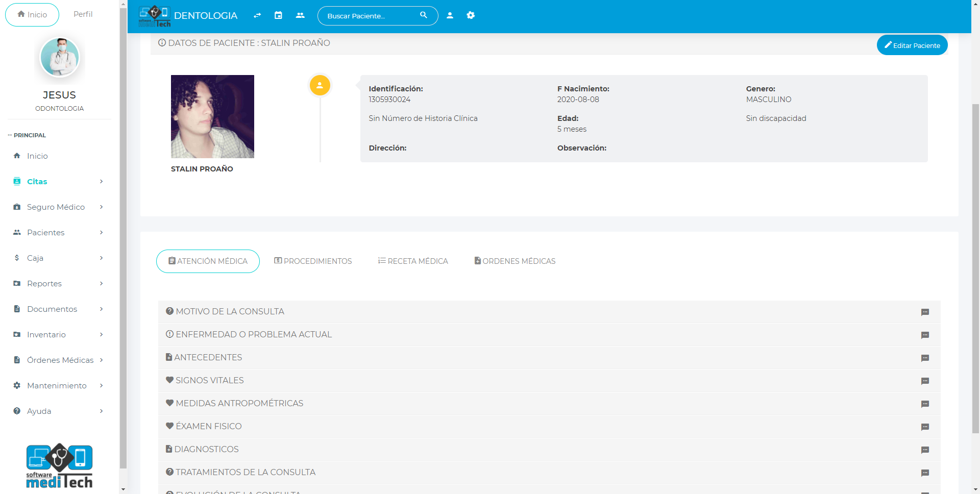Switch to the Procedimientos tab
The width and height of the screenshot is (980, 494).
313,261
